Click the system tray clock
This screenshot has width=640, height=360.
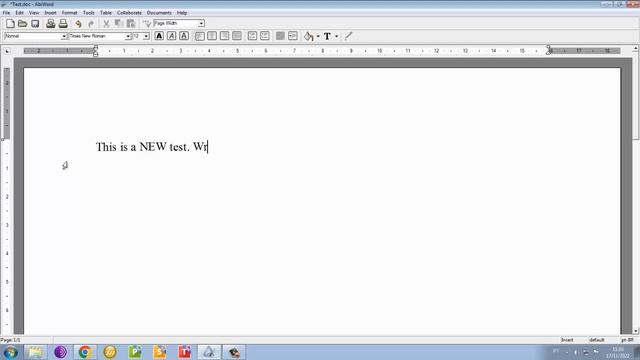pyautogui.click(x=618, y=353)
